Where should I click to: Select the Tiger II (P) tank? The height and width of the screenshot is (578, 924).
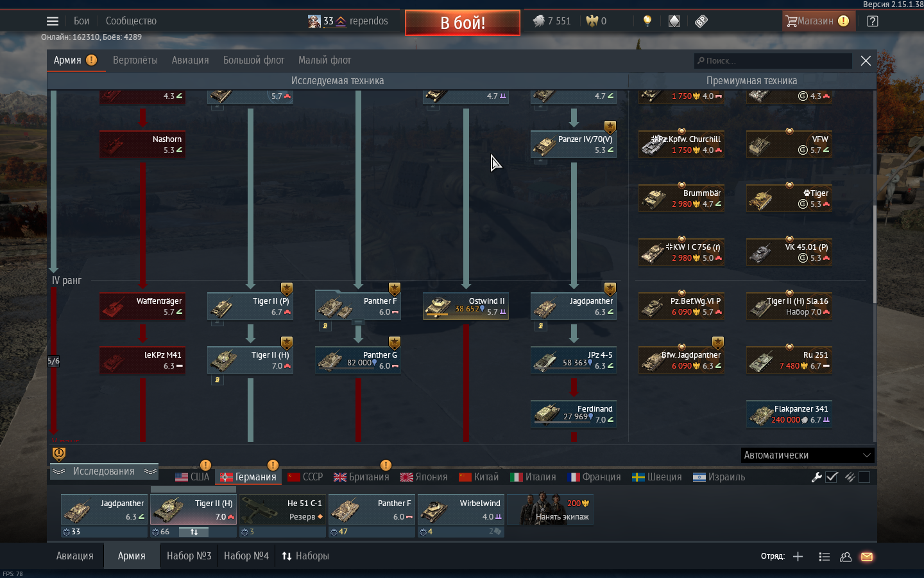(250, 306)
